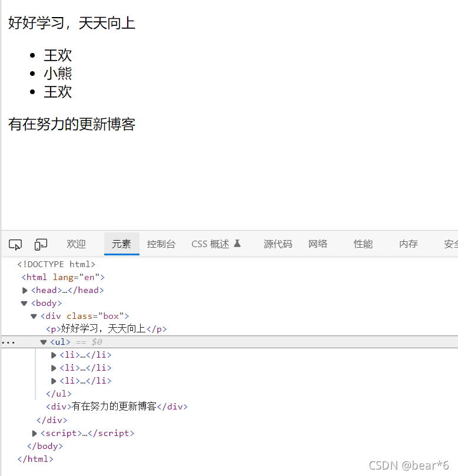The height and width of the screenshot is (476, 458).
Task: Click the three-dots actions beside ul row
Action: click(8, 343)
